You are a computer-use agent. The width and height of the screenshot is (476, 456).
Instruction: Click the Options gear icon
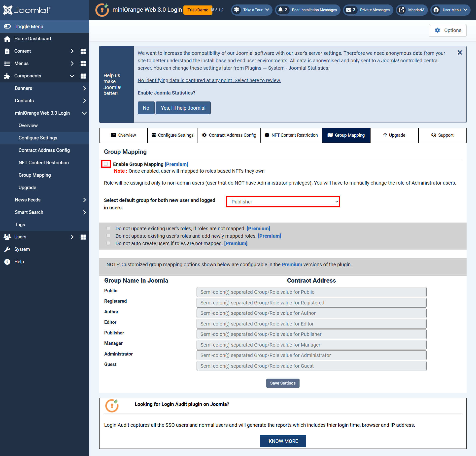pyautogui.click(x=437, y=30)
